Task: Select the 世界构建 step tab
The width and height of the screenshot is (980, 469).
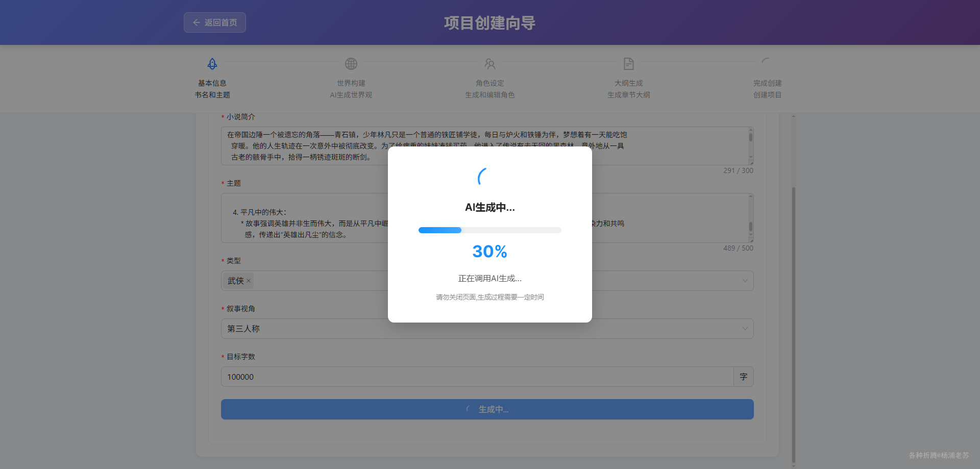Action: coord(351,78)
